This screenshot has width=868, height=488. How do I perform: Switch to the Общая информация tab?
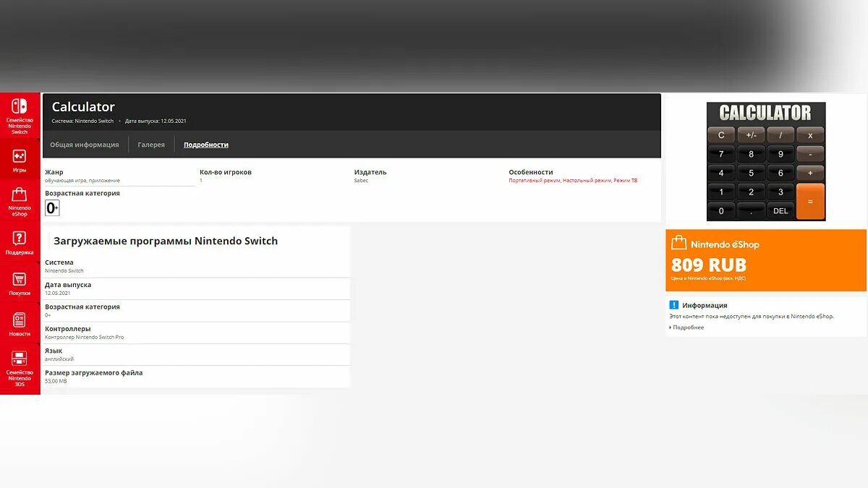click(85, 145)
